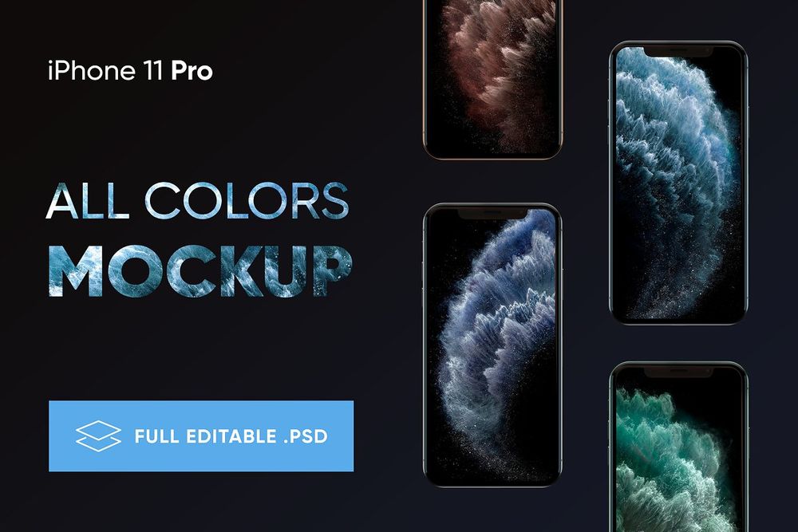Select the gold iPhone with red wallpaper
Viewport: 798px width, 532px height.
click(x=493, y=79)
